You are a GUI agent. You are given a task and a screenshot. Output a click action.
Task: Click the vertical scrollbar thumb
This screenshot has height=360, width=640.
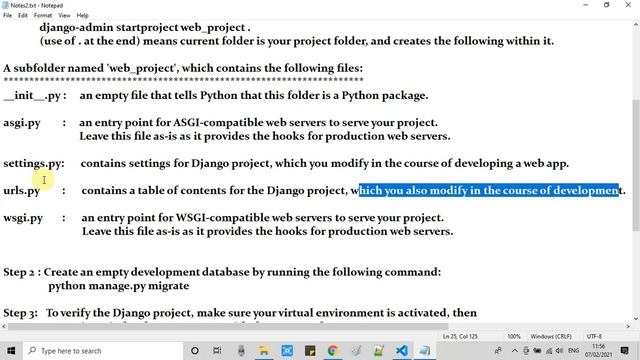click(x=636, y=165)
